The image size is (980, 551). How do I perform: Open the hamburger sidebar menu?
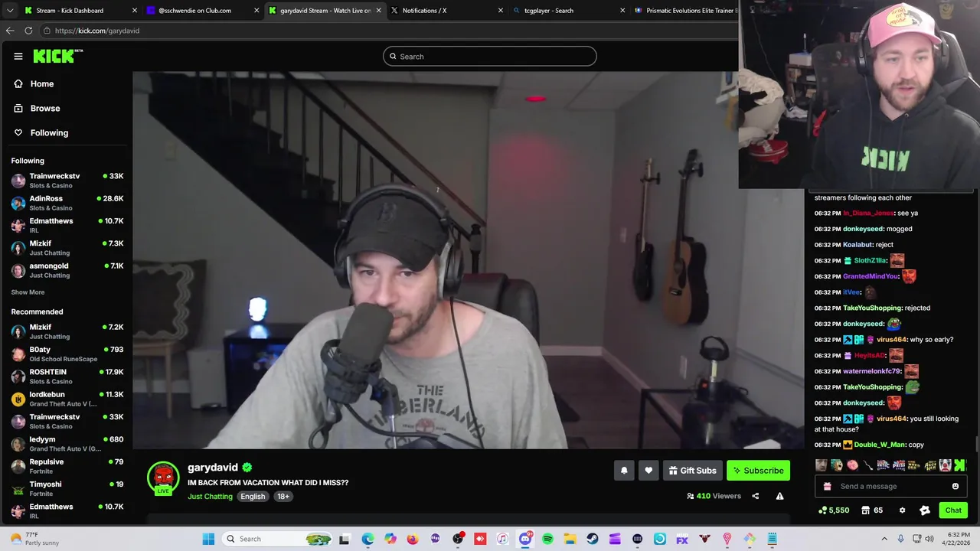click(18, 56)
